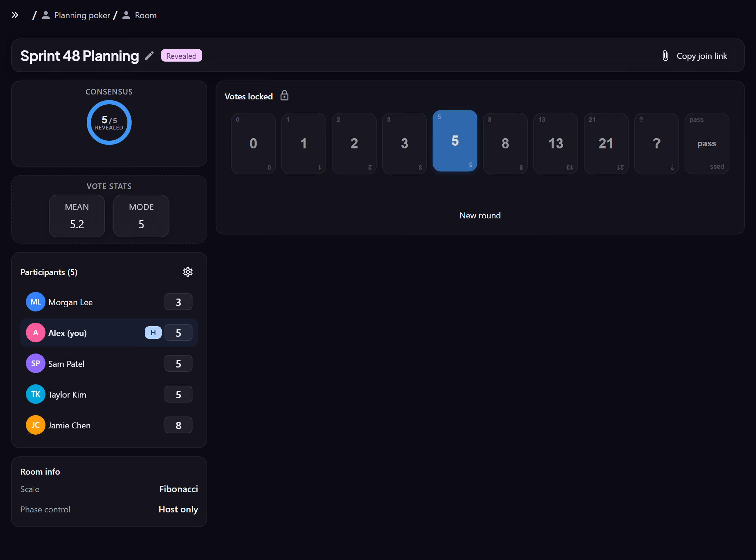Click Sam Patel's SP avatar
Screen dimensions: 756x560
pyautogui.click(x=36, y=363)
